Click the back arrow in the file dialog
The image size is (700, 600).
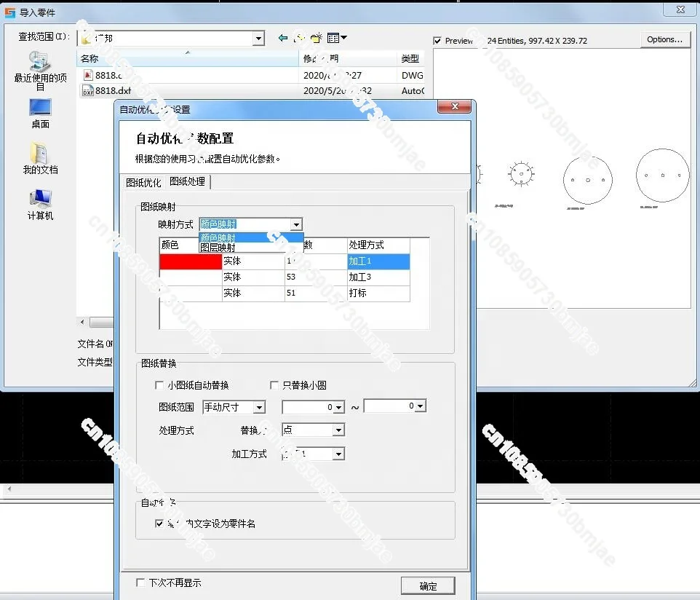tap(282, 38)
